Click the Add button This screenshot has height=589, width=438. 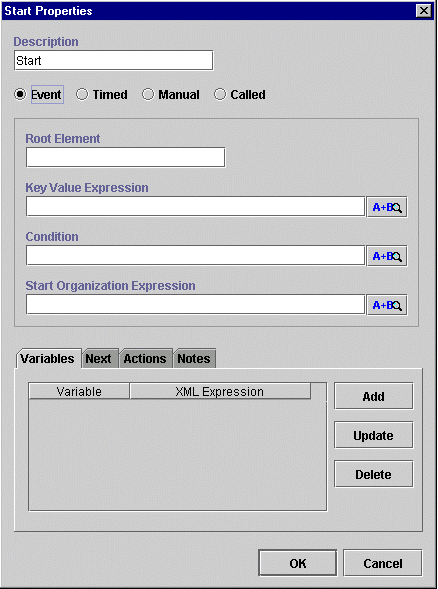(x=373, y=396)
